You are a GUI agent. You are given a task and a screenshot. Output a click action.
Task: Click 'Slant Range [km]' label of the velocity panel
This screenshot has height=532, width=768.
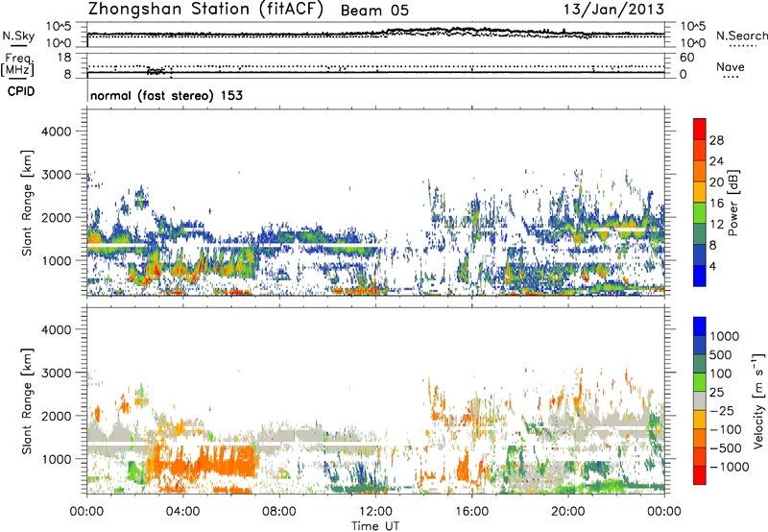[27, 400]
